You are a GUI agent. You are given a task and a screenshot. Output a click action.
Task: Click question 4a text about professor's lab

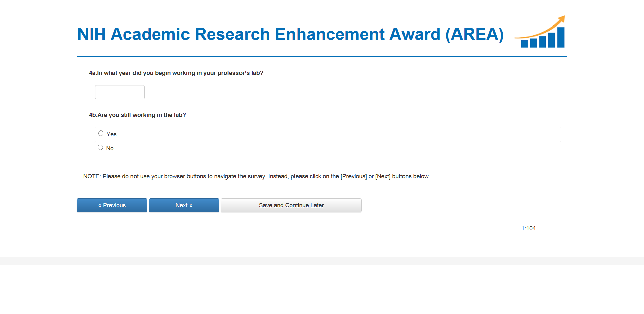point(176,73)
